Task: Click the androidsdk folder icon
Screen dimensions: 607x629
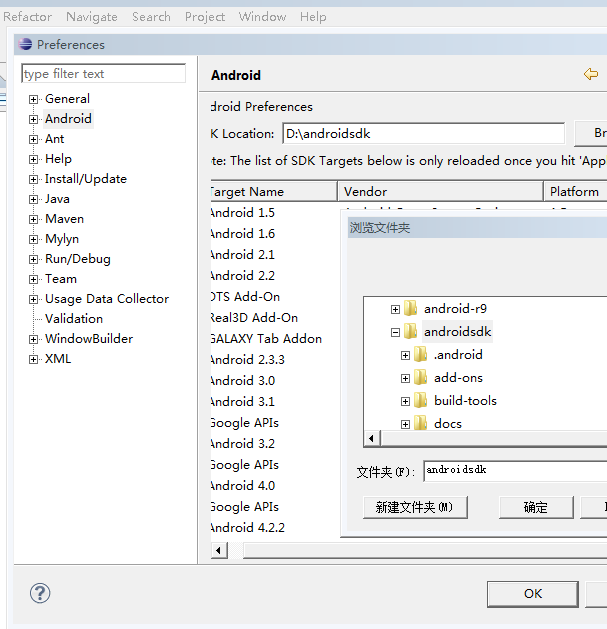Action: (x=410, y=331)
